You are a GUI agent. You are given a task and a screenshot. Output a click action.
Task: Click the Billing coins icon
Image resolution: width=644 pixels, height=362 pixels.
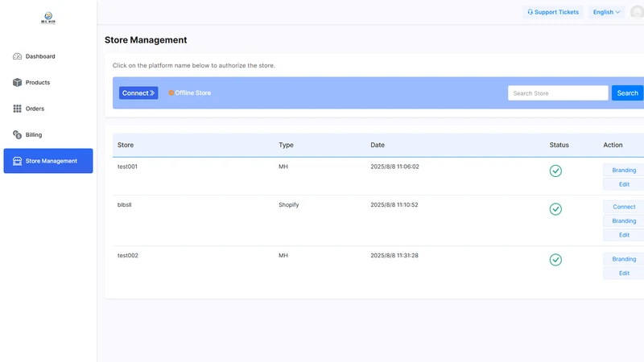coord(17,134)
